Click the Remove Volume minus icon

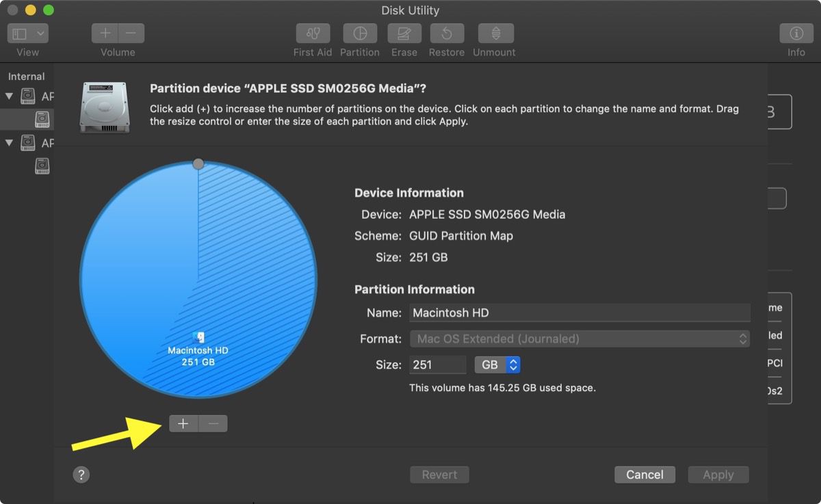130,33
